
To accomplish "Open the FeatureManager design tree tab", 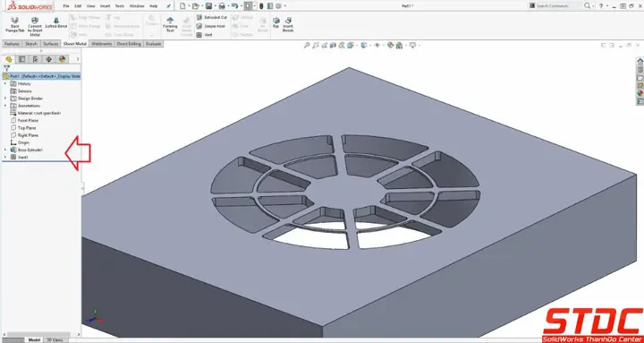I will click(9, 59).
